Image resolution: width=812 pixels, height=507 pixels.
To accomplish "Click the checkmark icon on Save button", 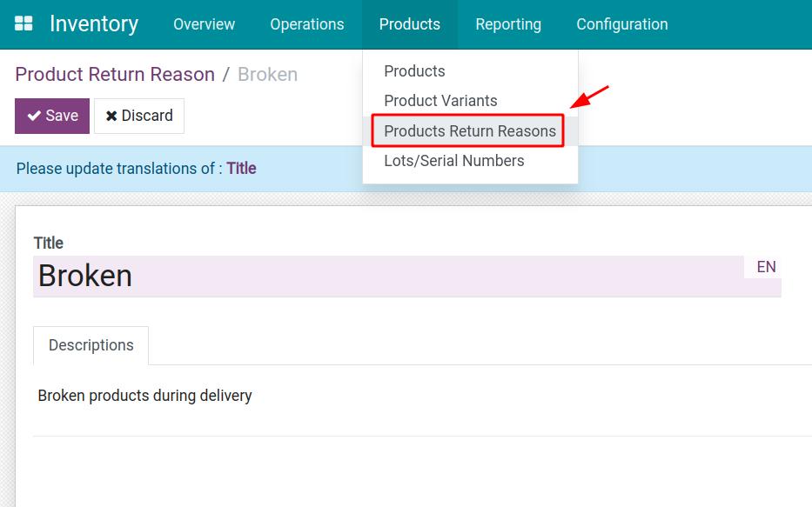I will pyautogui.click(x=36, y=115).
